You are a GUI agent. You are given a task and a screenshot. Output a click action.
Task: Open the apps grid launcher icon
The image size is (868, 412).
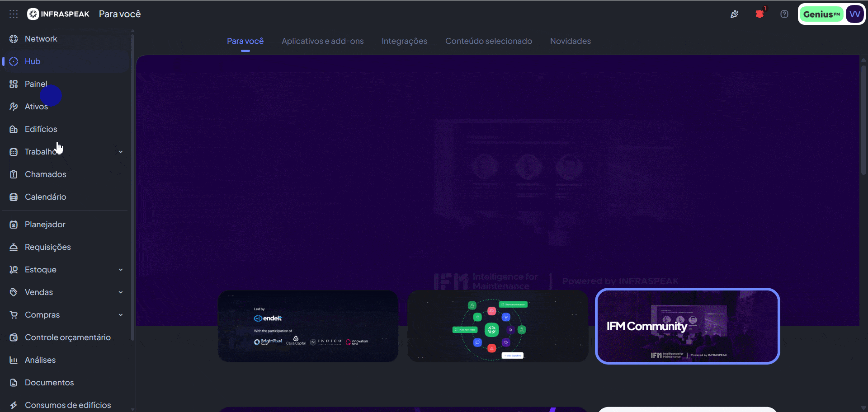click(x=14, y=14)
